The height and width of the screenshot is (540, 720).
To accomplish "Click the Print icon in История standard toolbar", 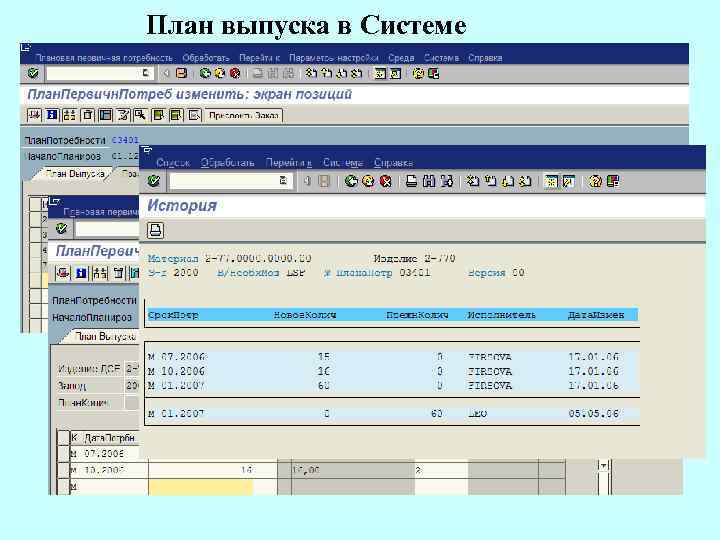I will (x=411, y=181).
